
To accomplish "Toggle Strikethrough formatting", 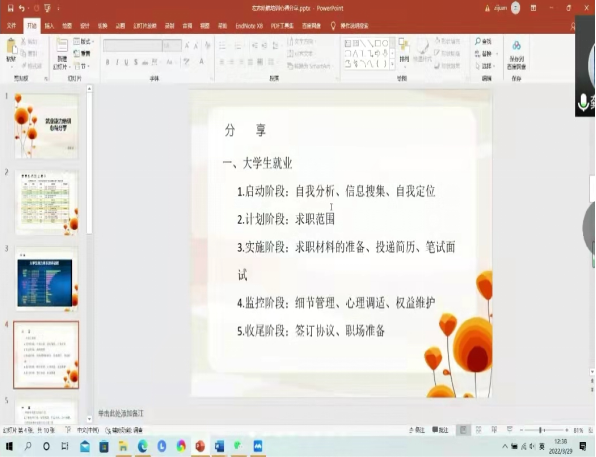I will (145, 62).
